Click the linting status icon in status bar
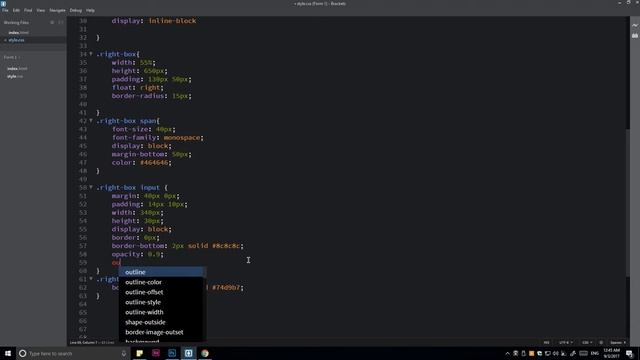The width and height of the screenshot is (640, 360). [x=601, y=342]
